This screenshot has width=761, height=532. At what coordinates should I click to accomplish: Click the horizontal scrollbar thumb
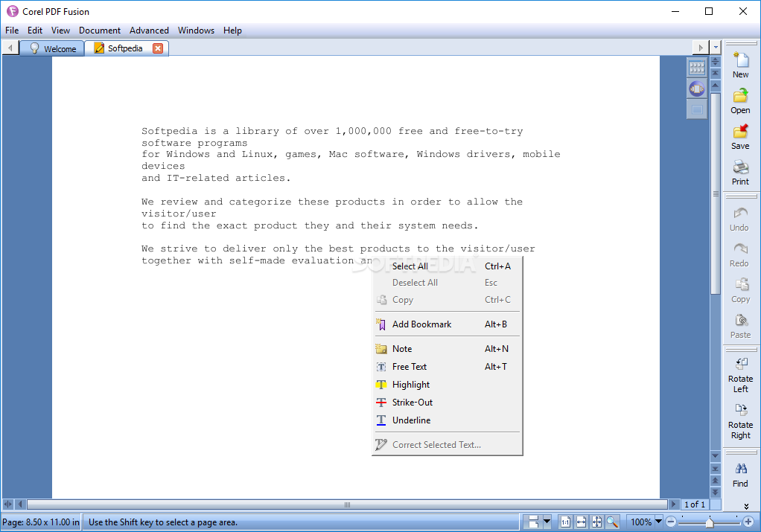click(x=347, y=504)
